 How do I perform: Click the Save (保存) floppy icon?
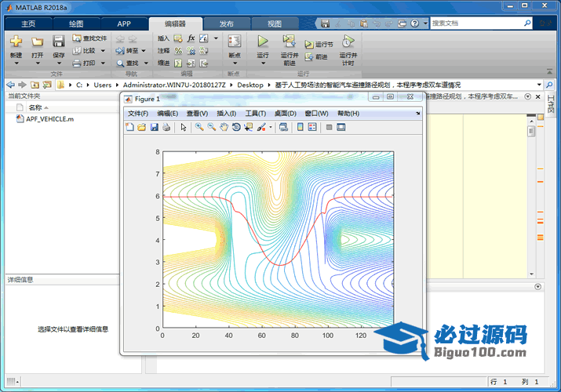(x=58, y=42)
